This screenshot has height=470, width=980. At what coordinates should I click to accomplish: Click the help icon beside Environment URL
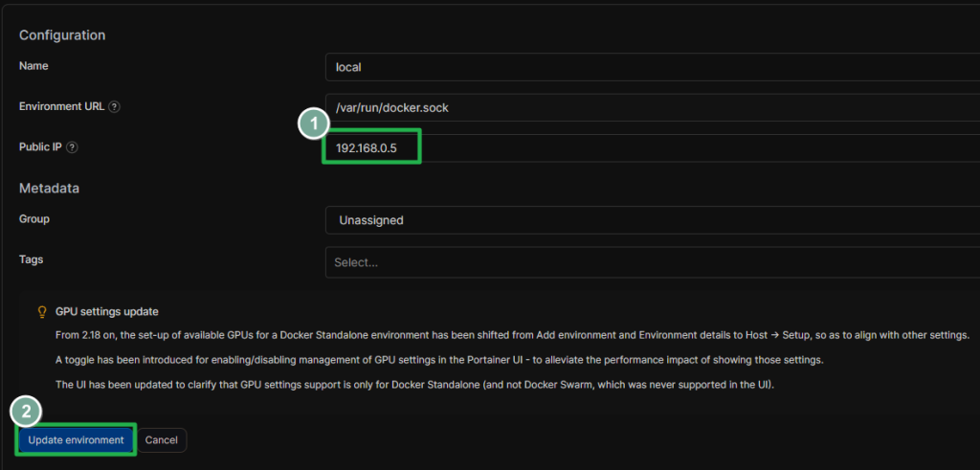[x=115, y=107]
